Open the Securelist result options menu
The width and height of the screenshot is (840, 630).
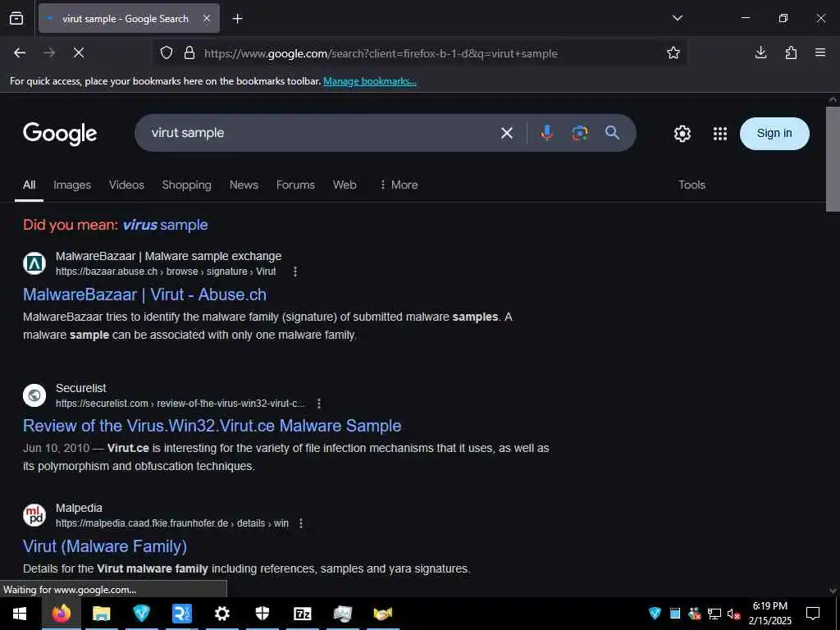point(319,404)
